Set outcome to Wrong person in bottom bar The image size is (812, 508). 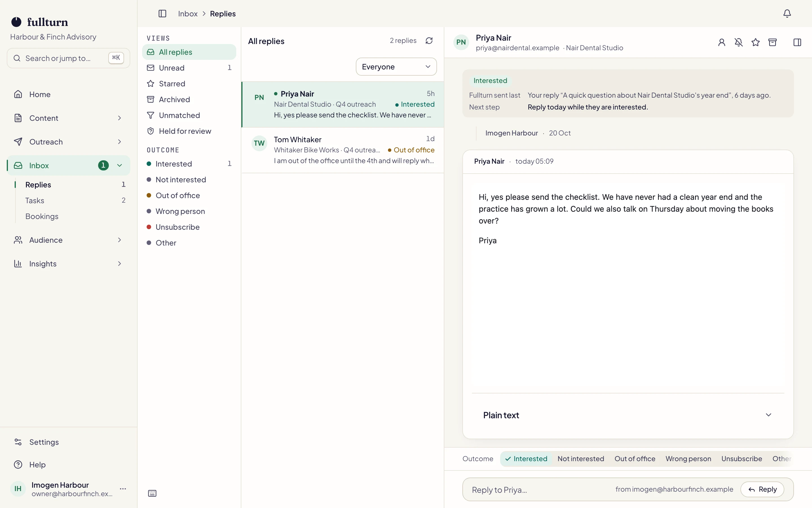coord(688,459)
